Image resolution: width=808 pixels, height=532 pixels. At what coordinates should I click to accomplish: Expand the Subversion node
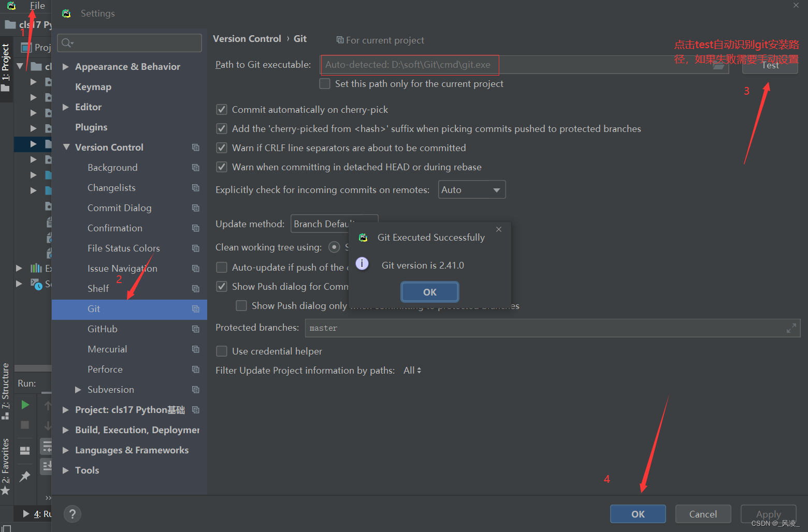tap(78, 390)
